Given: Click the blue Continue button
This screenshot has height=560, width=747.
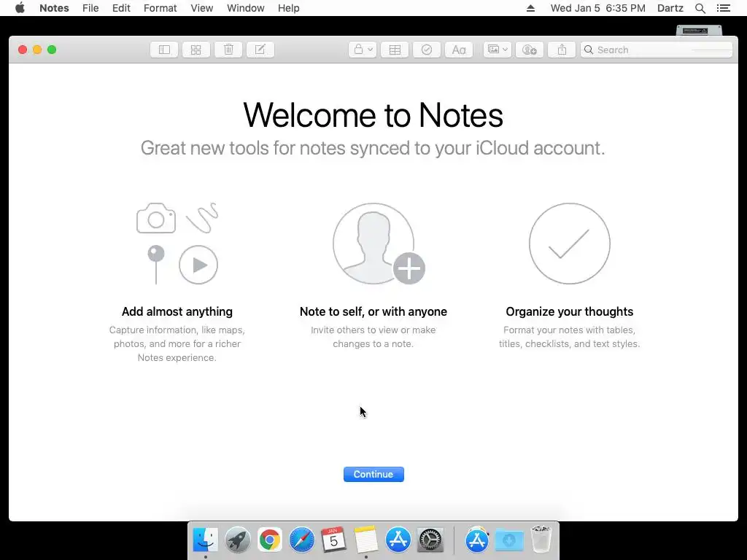Looking at the screenshot, I should pos(373,474).
